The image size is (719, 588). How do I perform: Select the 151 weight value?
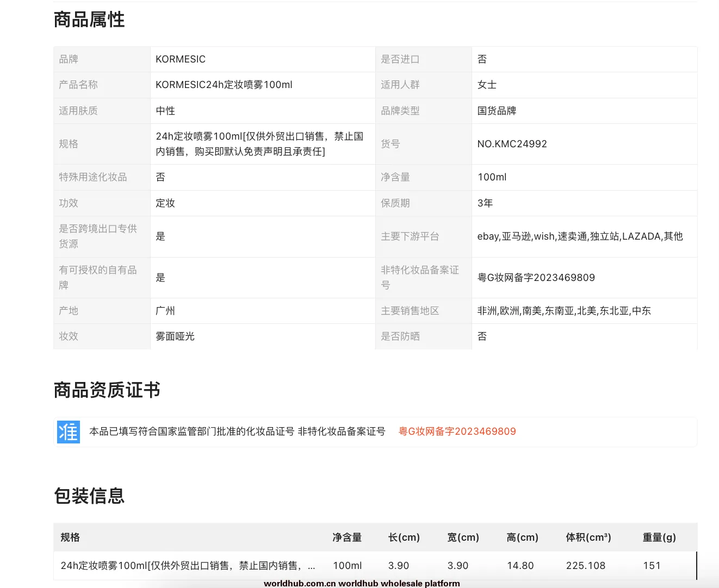pyautogui.click(x=652, y=566)
